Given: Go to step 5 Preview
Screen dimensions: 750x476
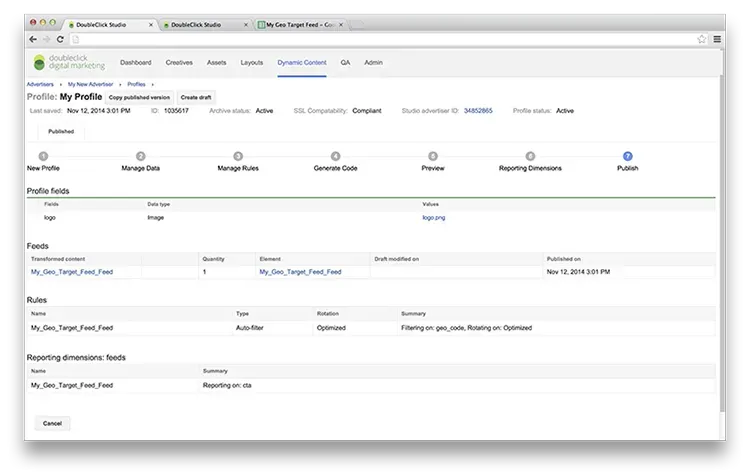Looking at the screenshot, I should (x=432, y=157).
